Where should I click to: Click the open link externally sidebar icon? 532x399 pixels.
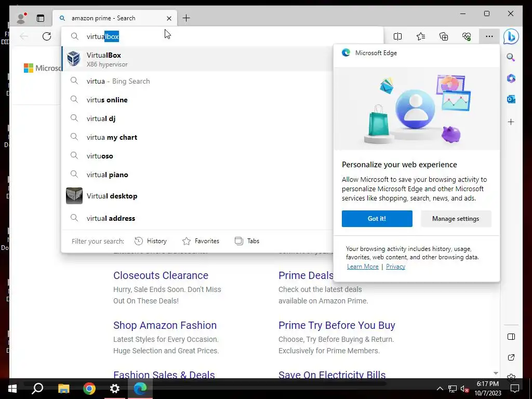(x=511, y=357)
